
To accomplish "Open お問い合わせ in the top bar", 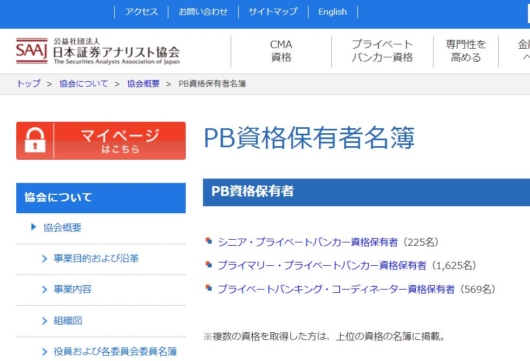I will pos(203,12).
